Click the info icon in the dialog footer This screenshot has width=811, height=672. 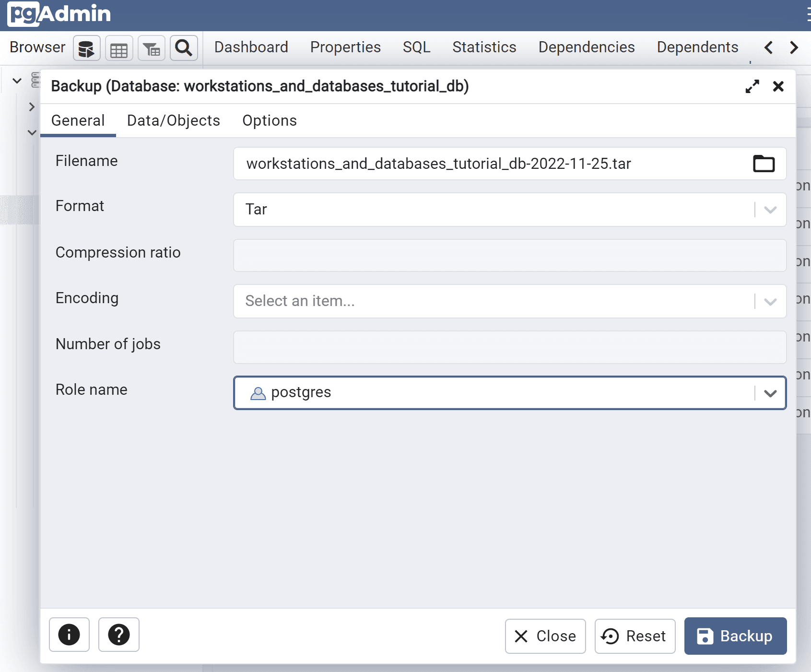pos(69,635)
